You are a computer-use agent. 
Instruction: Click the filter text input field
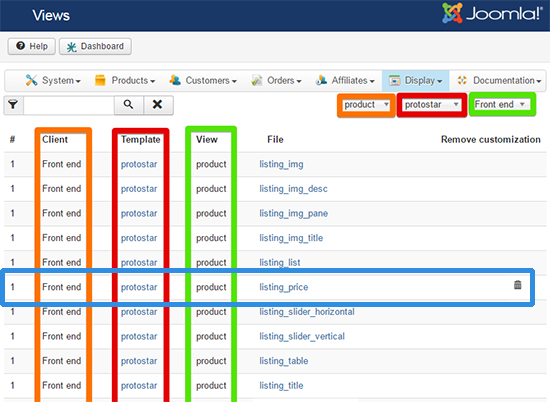69,105
